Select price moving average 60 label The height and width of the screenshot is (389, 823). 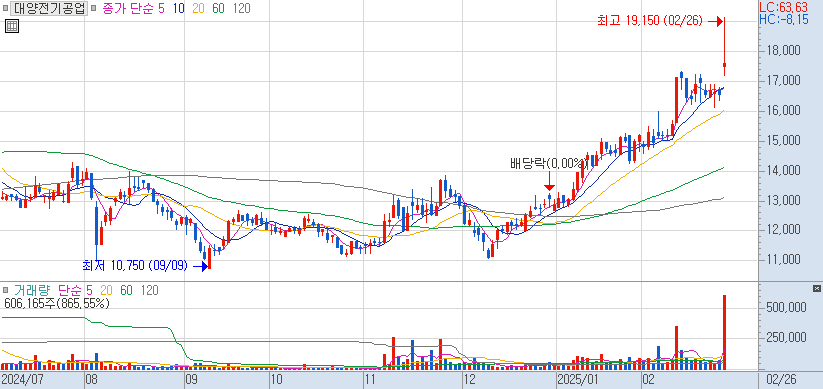point(217,8)
